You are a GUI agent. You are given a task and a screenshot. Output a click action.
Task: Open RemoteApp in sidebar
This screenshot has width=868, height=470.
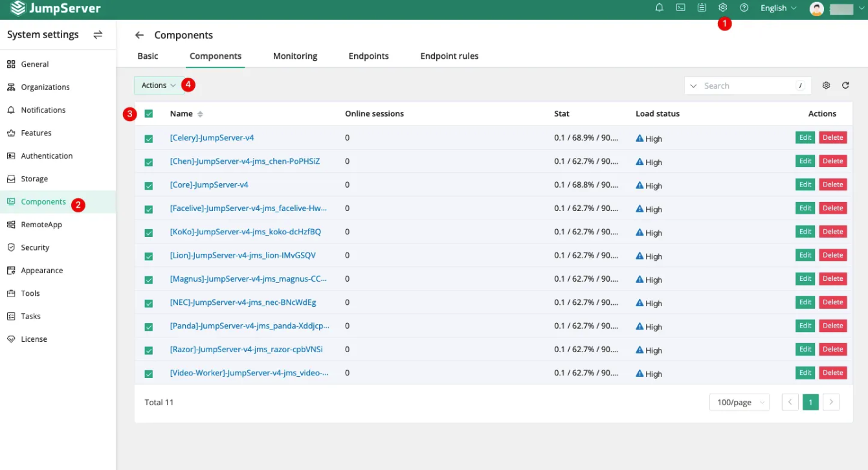point(58,225)
